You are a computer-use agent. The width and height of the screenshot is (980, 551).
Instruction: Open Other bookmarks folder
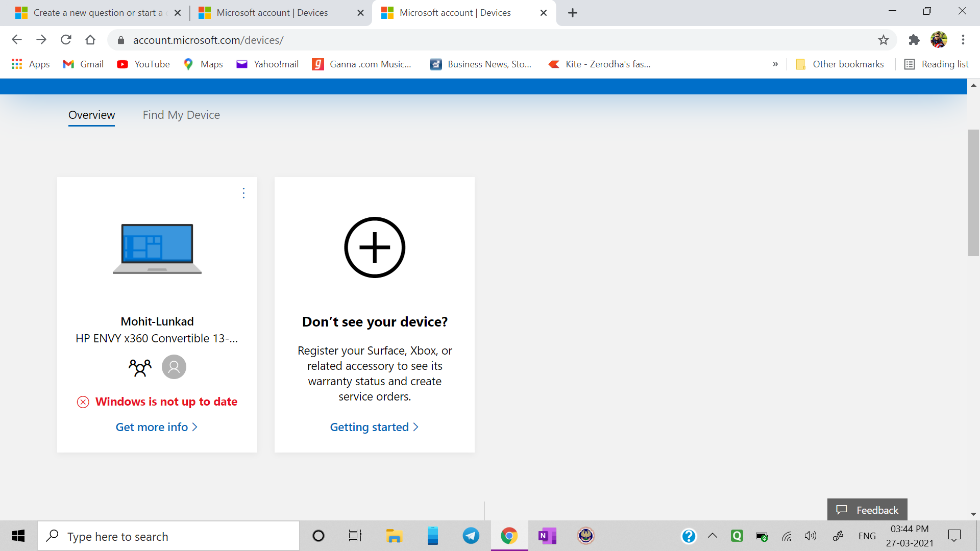(840, 64)
